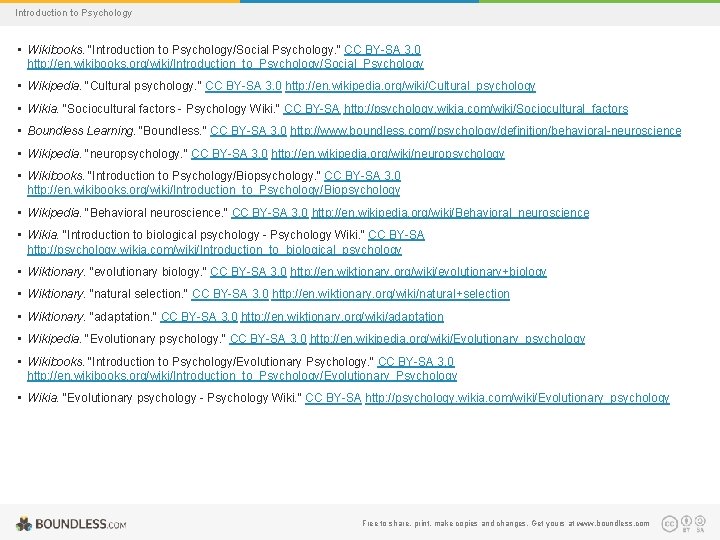Open the Wikipedia Behavioral neuroscience URL
Viewport: 720px width, 540px height.
click(450, 213)
